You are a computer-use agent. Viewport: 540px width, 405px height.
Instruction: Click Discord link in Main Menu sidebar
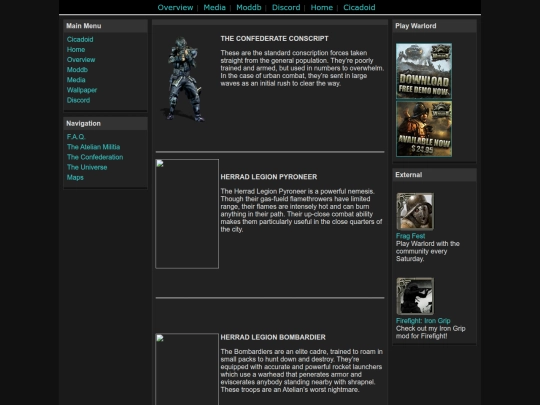pos(79,100)
